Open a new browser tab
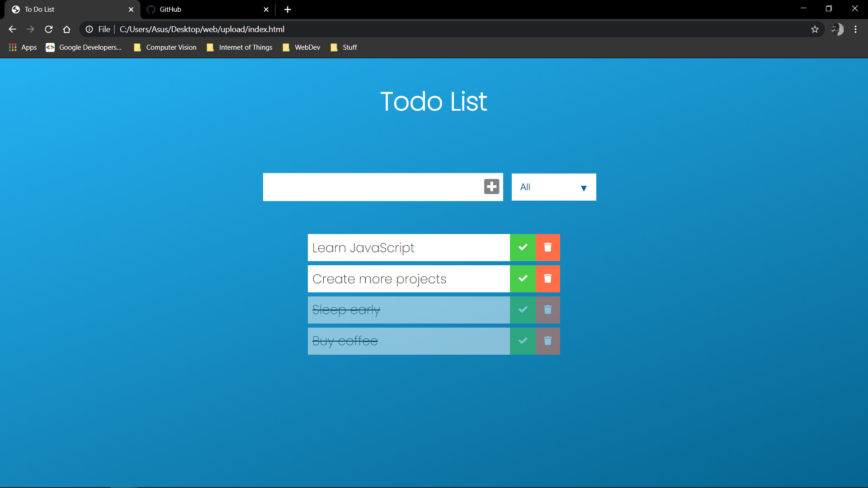 pos(288,9)
